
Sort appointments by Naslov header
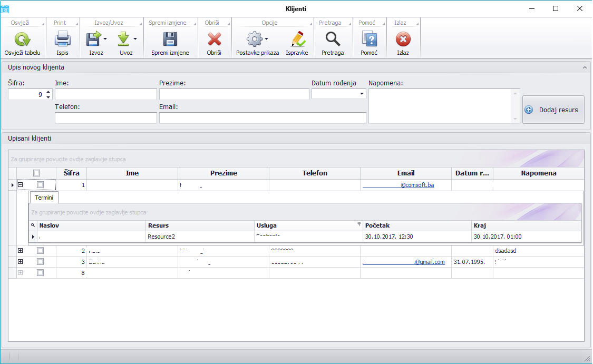click(92, 225)
